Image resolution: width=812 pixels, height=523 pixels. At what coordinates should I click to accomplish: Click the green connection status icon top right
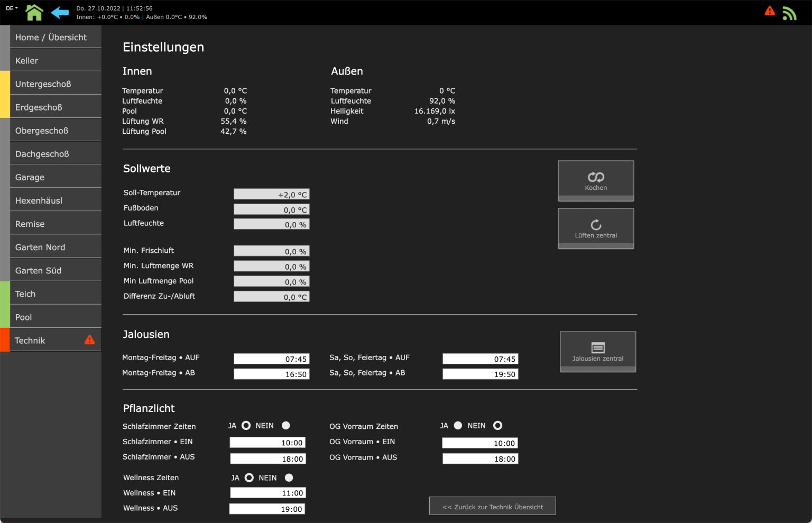(790, 13)
